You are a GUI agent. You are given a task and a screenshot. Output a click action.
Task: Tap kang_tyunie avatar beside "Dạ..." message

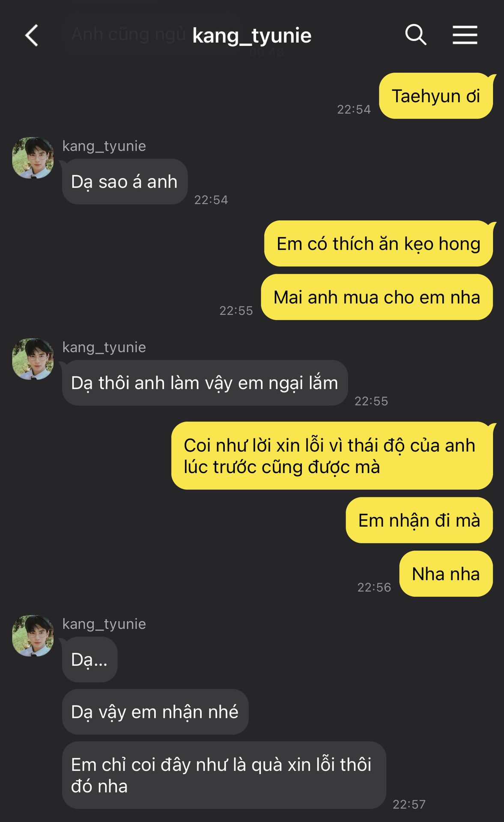(33, 635)
